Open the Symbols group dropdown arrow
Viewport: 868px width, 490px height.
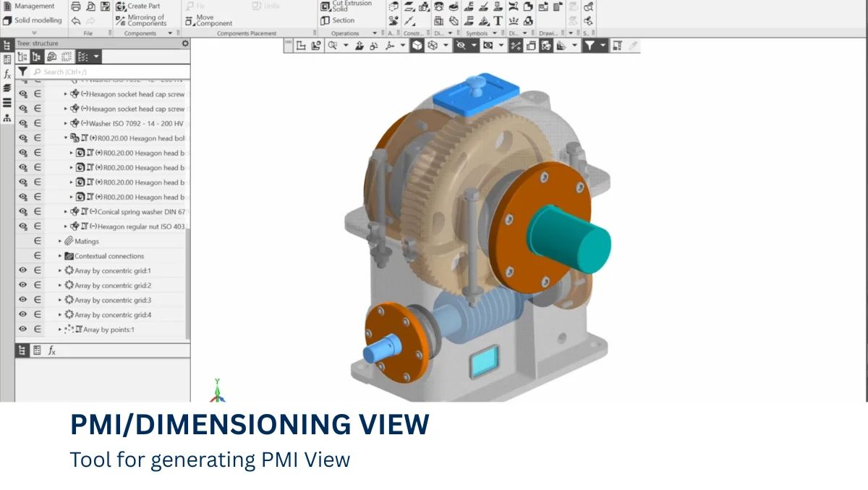click(495, 33)
